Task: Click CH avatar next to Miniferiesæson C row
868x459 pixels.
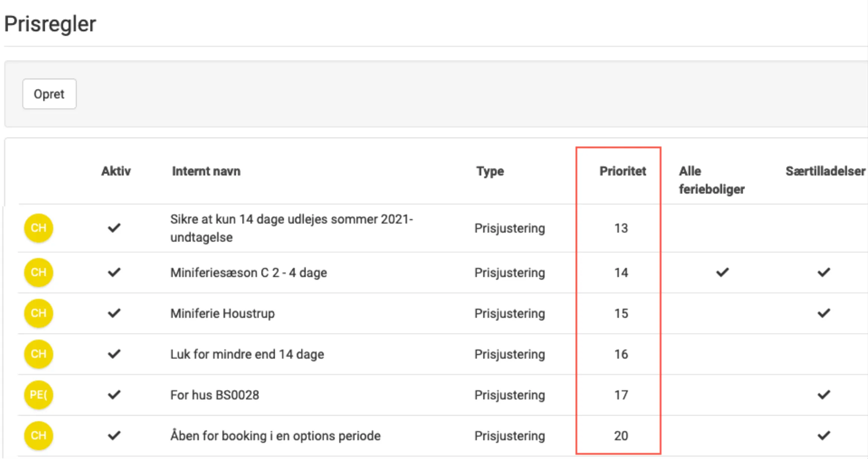Action: click(38, 272)
